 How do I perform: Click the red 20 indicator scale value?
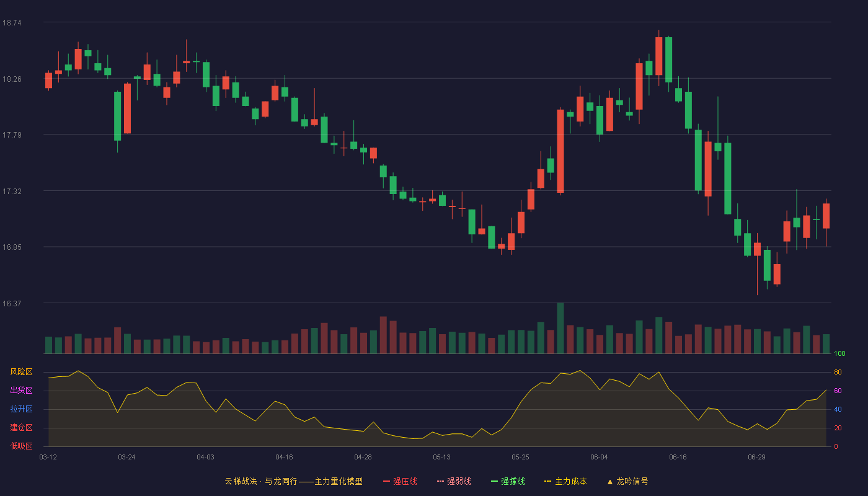click(838, 428)
